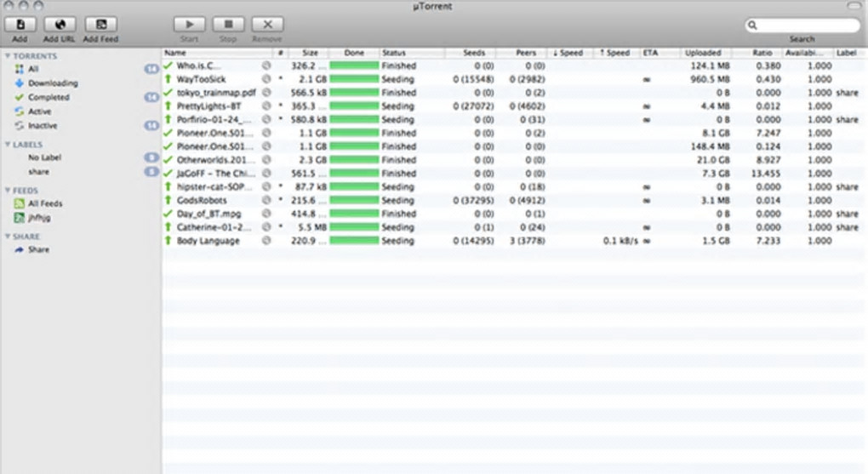Stop the torrent using the Stop button
The height and width of the screenshot is (474, 868).
[x=228, y=25]
